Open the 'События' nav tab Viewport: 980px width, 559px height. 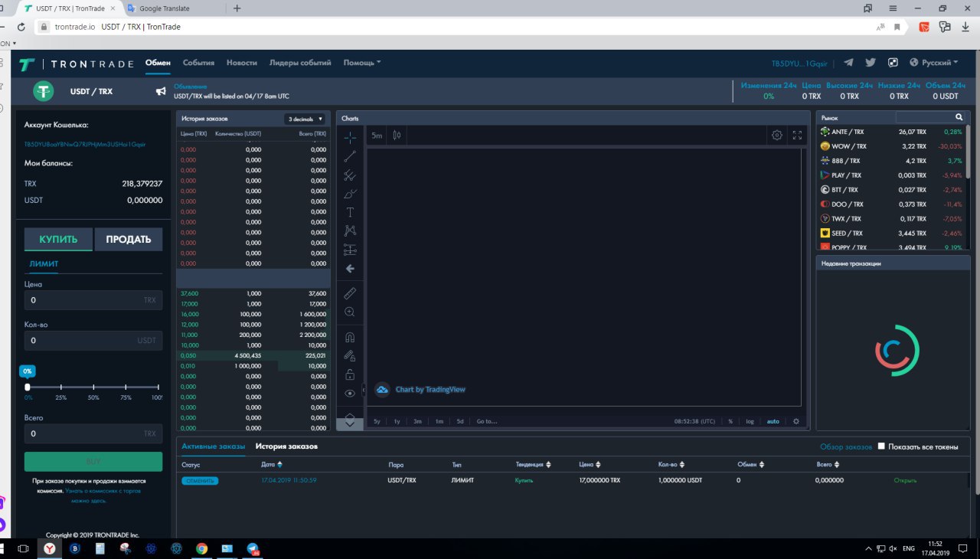pyautogui.click(x=198, y=63)
